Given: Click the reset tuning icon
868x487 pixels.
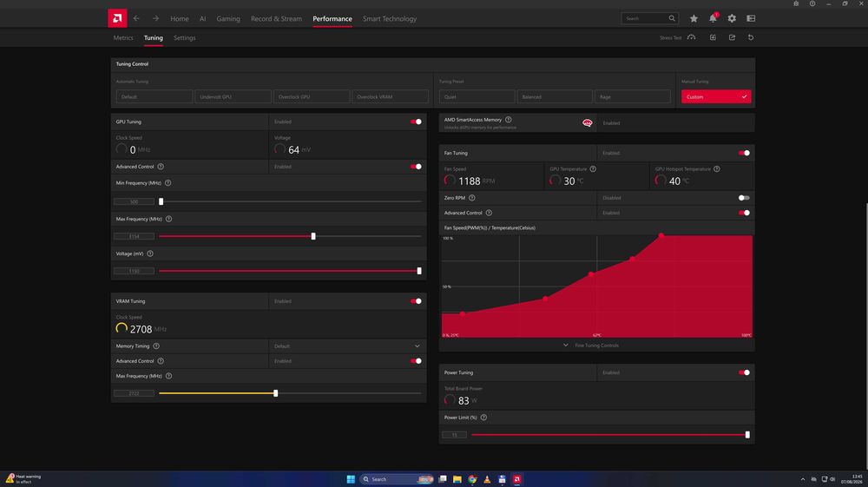Looking at the screenshot, I should [751, 37].
